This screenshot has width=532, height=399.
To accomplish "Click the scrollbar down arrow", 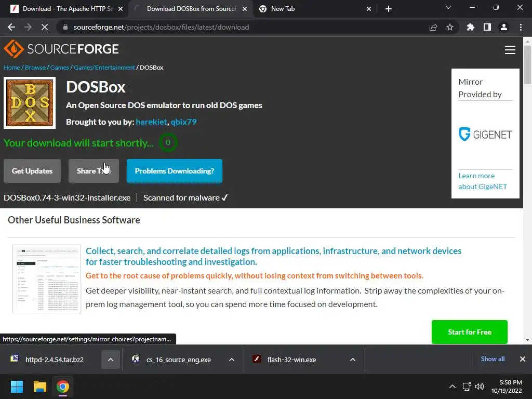I will [527, 340].
